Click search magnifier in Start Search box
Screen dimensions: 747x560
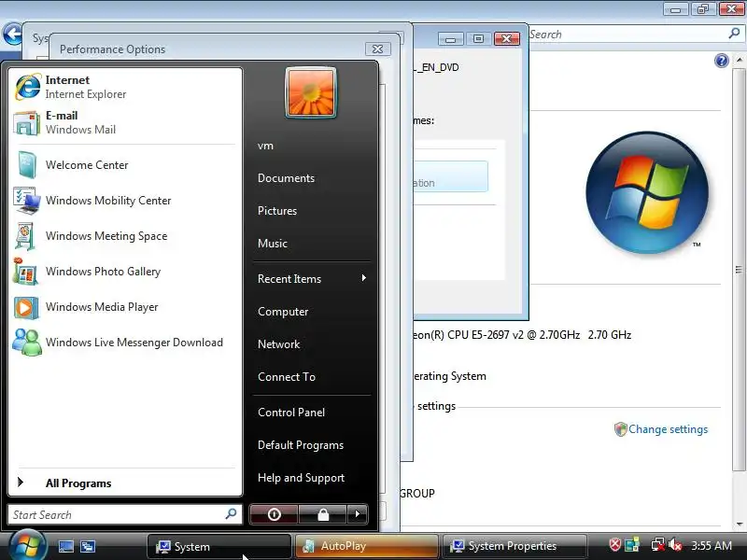coord(231,514)
